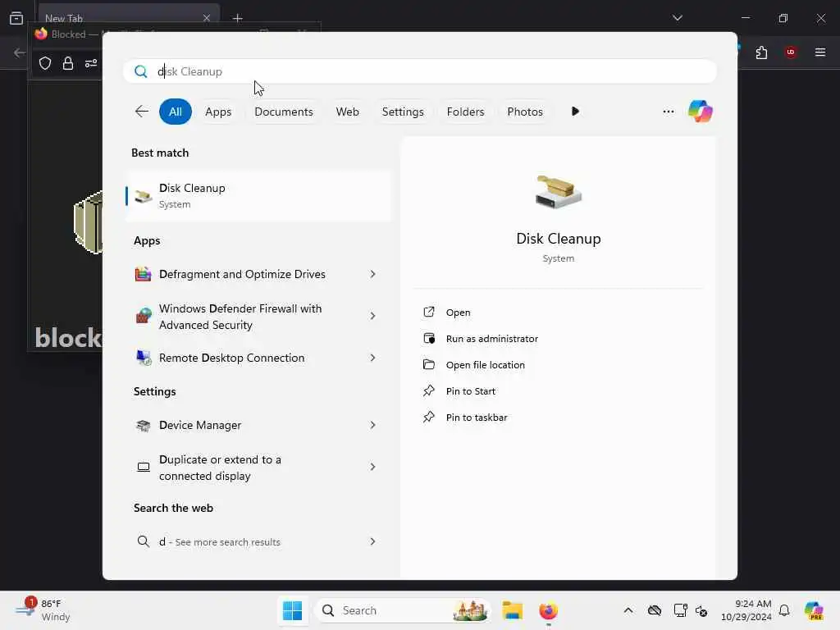Screen dimensions: 840x630
Task: Click the Remote Desktop Connection icon
Action: pos(143,358)
